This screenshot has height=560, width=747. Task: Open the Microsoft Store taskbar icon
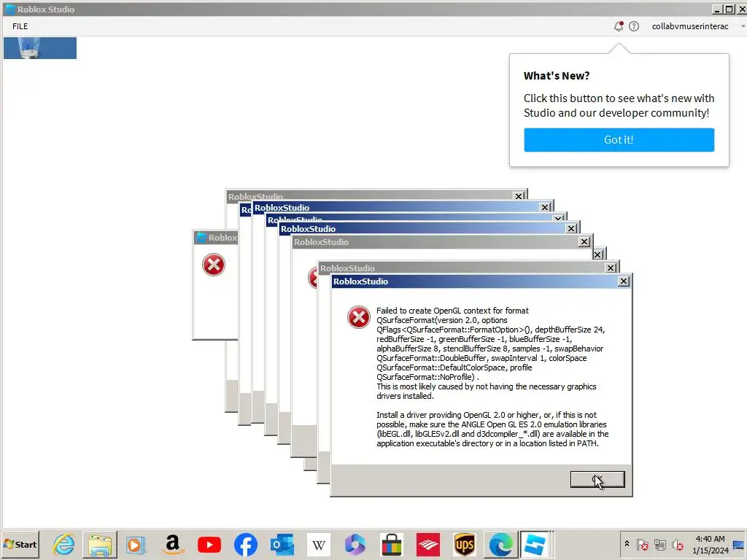coord(392,544)
